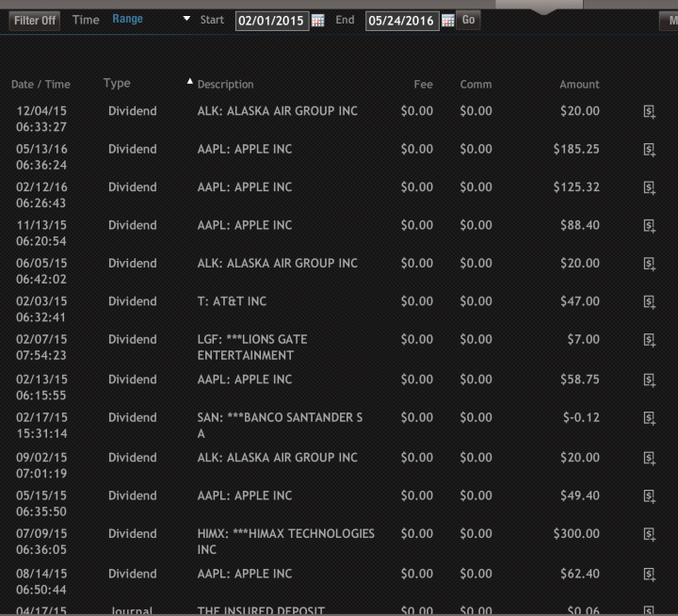Image resolution: width=678 pixels, height=616 pixels.
Task: Click the amount '$47.00'
Action: pyautogui.click(x=580, y=301)
